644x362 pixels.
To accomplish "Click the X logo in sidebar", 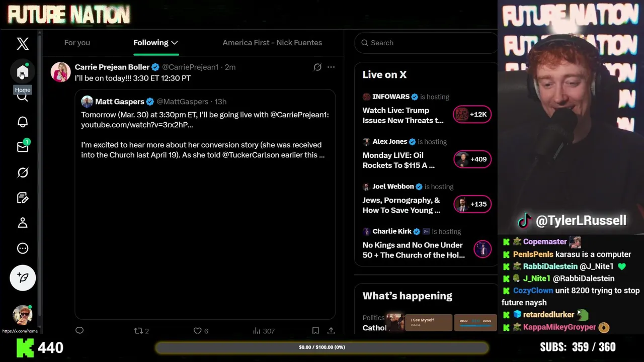I will point(23,43).
